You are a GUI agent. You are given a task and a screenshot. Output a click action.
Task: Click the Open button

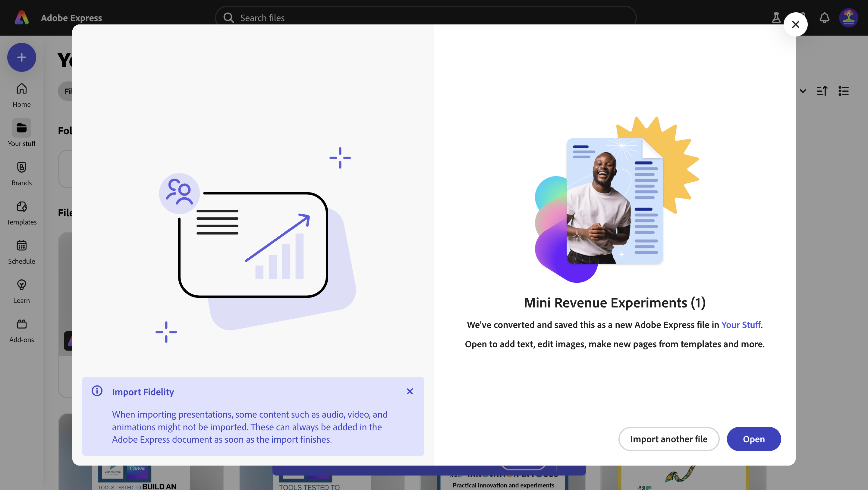tap(753, 439)
